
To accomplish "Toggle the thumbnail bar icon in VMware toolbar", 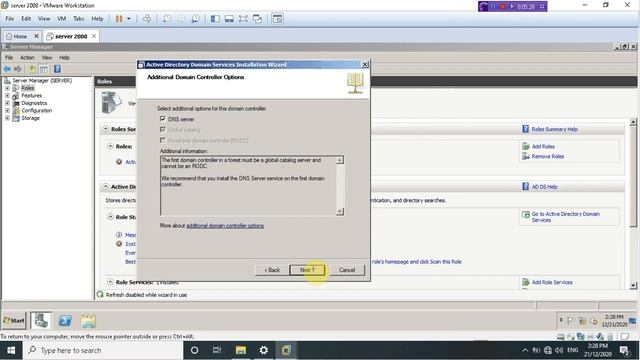I will pyautogui.click(x=229, y=19).
